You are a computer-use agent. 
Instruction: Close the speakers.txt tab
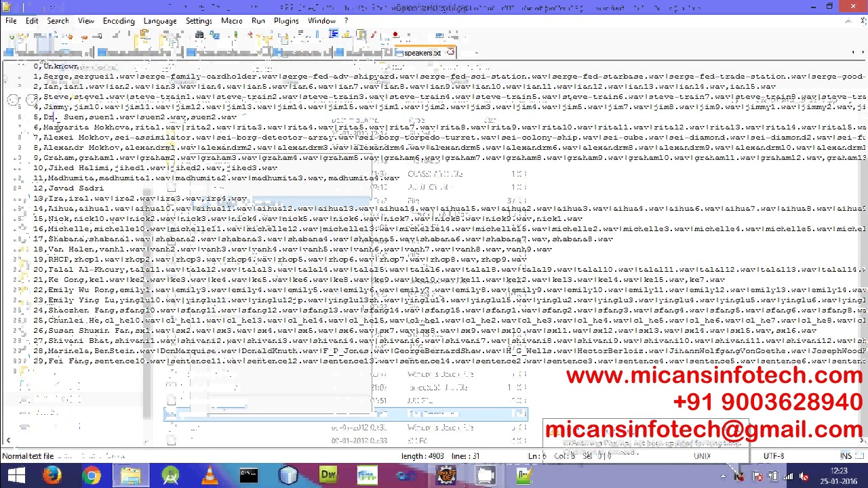[452, 53]
